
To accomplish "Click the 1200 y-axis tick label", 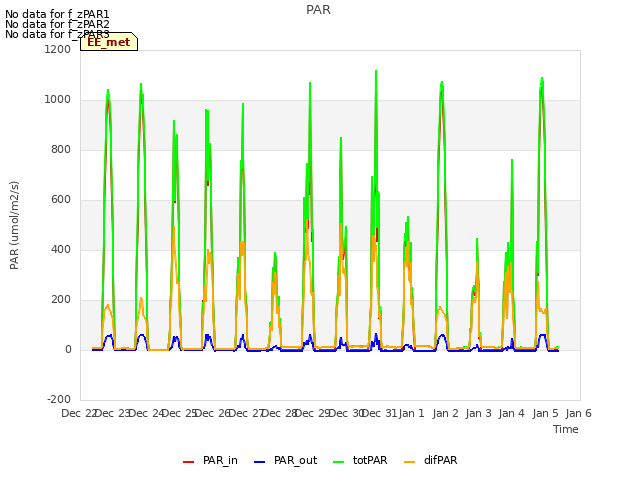I will click(x=58, y=49).
